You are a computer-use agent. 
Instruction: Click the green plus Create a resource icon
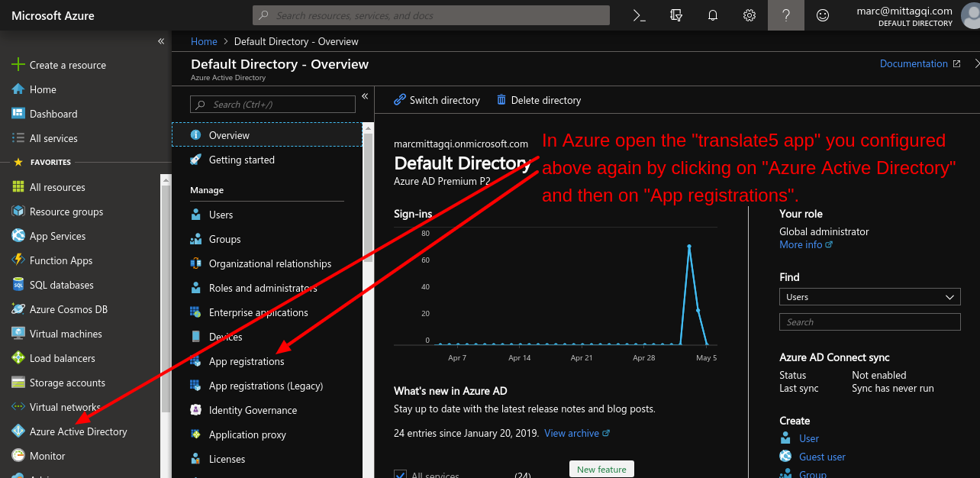(x=18, y=65)
